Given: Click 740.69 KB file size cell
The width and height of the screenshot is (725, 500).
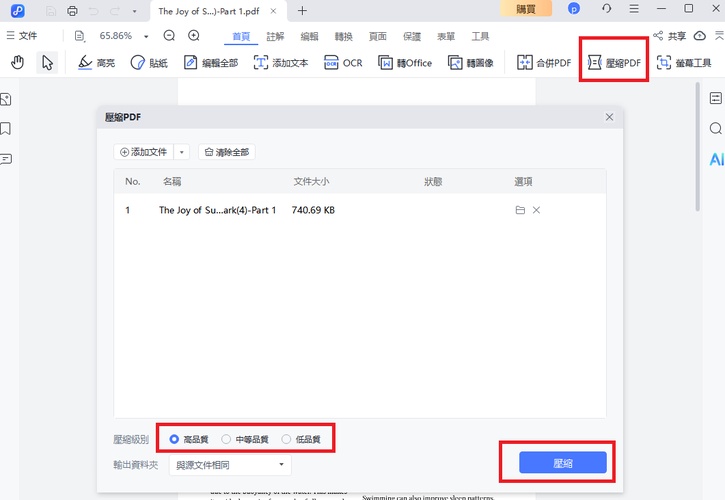Looking at the screenshot, I should [313, 210].
